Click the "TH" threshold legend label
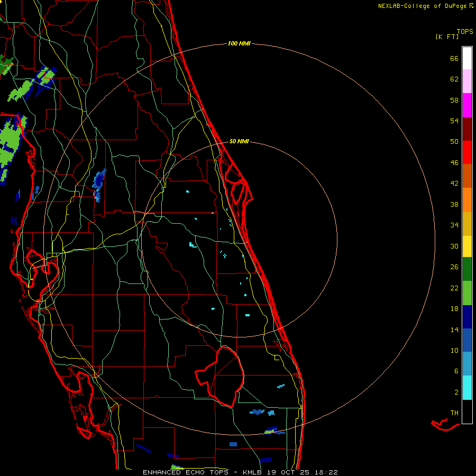Screen dimensions: 476x476 point(454,413)
